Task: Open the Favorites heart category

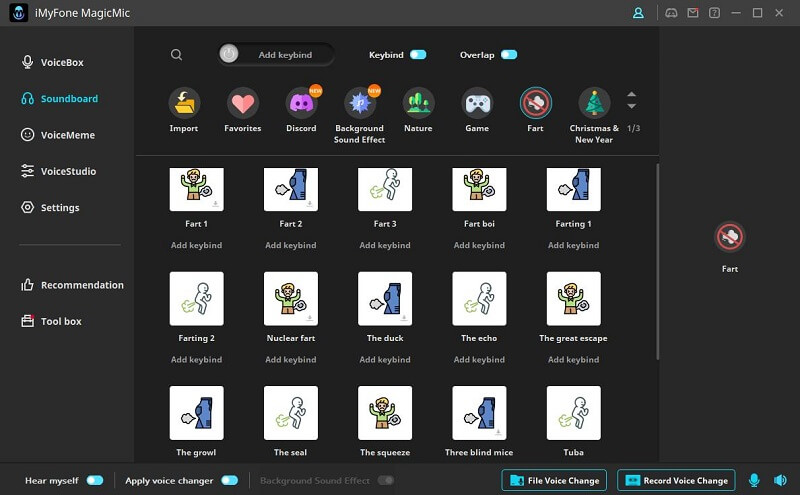Action: [x=243, y=103]
